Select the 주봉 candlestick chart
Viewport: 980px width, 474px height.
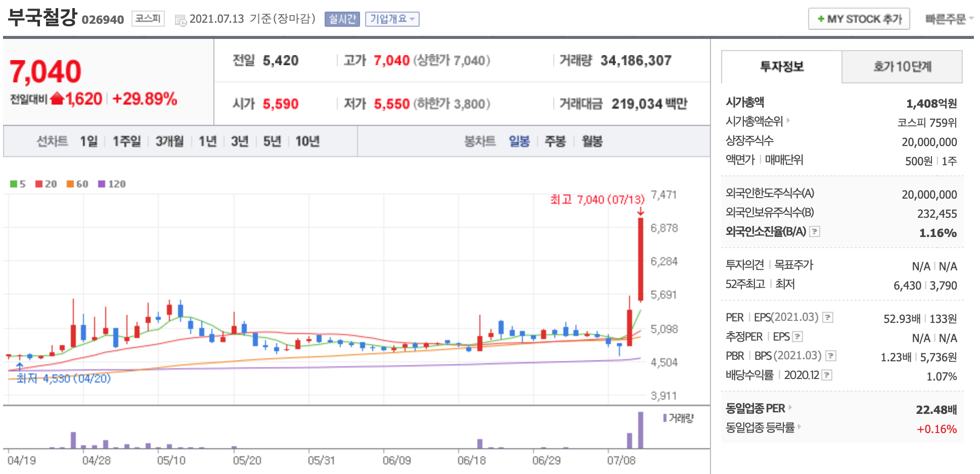[555, 141]
